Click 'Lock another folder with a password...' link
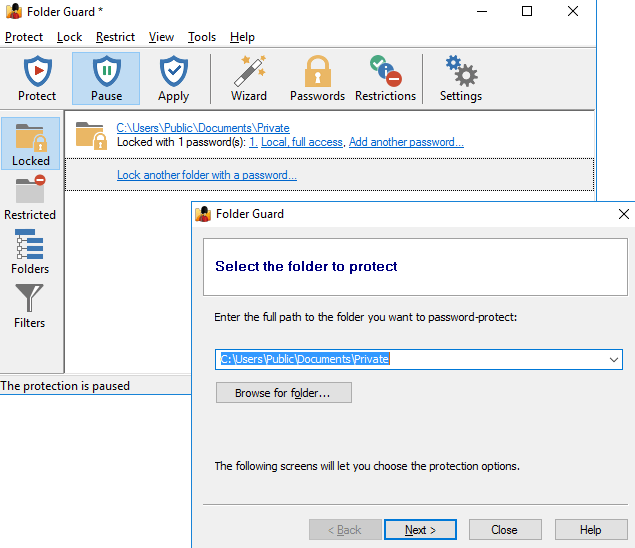 207,175
